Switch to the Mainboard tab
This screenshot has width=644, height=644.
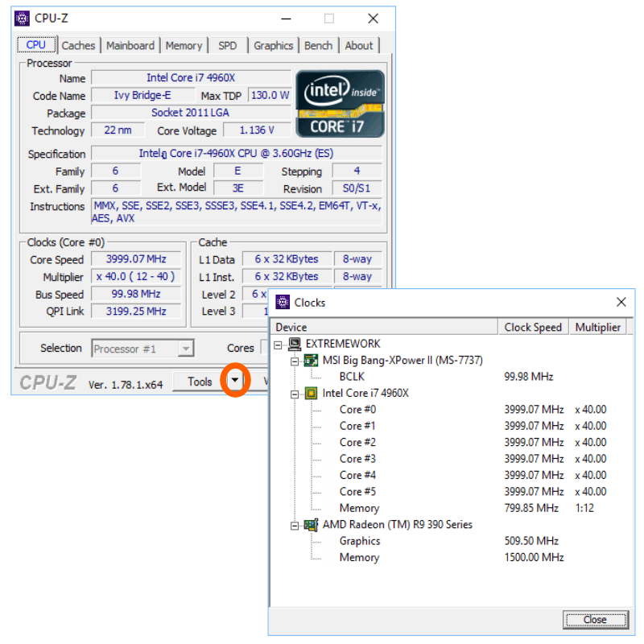click(x=130, y=46)
